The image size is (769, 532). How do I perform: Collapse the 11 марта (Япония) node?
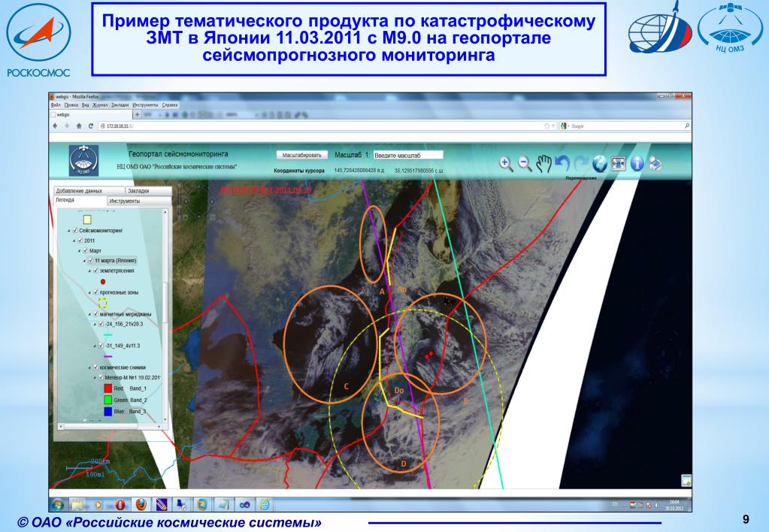point(85,260)
